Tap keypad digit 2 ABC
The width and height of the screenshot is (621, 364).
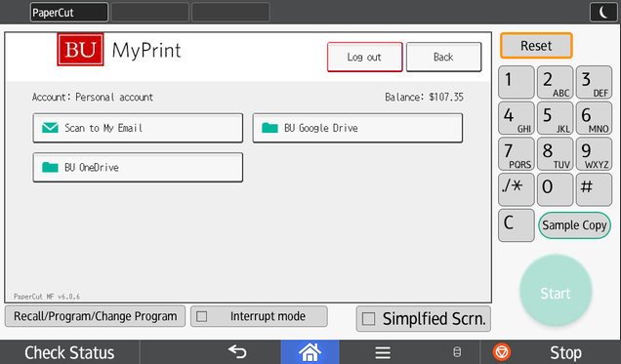pyautogui.click(x=555, y=82)
